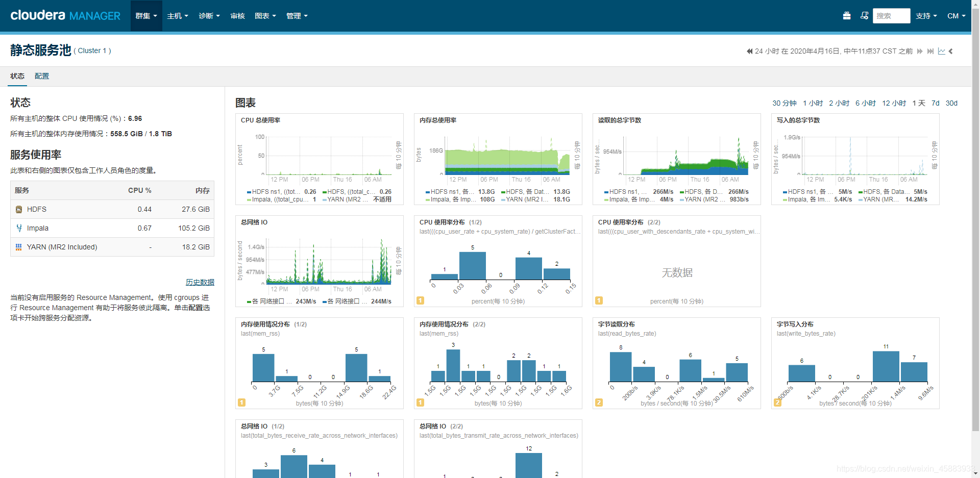Image resolution: width=980 pixels, height=478 pixels.
Task: Expand the CM user dropdown
Action: pyautogui.click(x=957, y=16)
